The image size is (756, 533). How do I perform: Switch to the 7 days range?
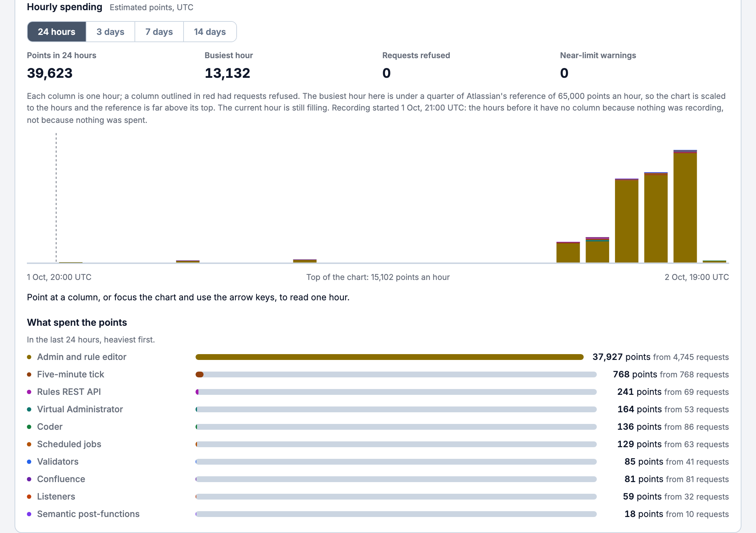point(159,32)
